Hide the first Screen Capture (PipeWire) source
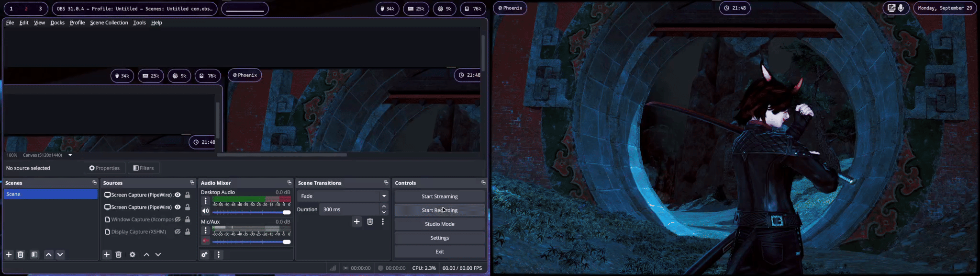Screen dimensions: 980x276 (178, 195)
